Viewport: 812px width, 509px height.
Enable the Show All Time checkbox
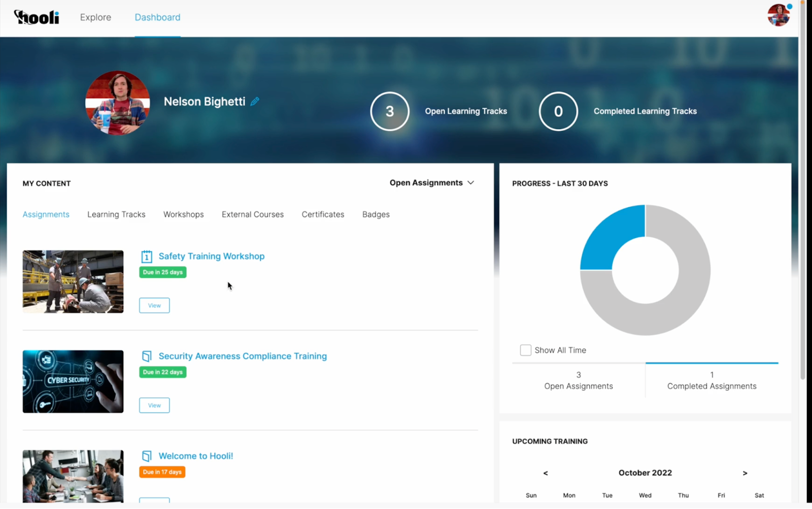tap(526, 351)
